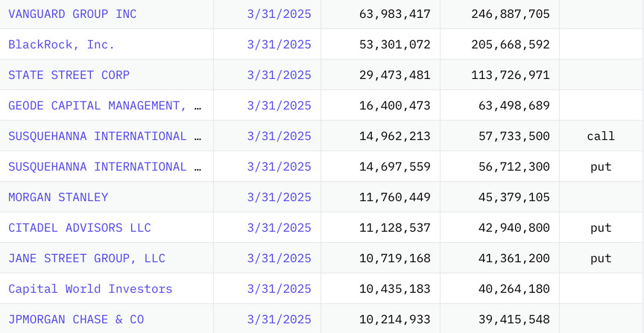This screenshot has width=644, height=333.
Task: Open Capital World Investors link
Action: 90,289
